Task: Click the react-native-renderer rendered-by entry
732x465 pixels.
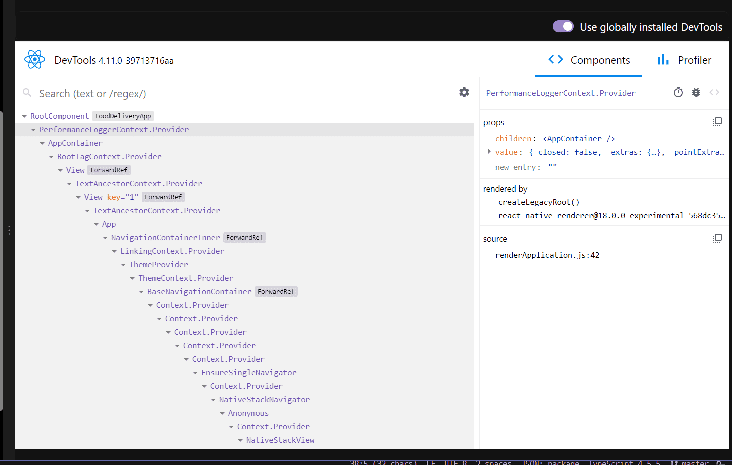Action: [x=611, y=216]
